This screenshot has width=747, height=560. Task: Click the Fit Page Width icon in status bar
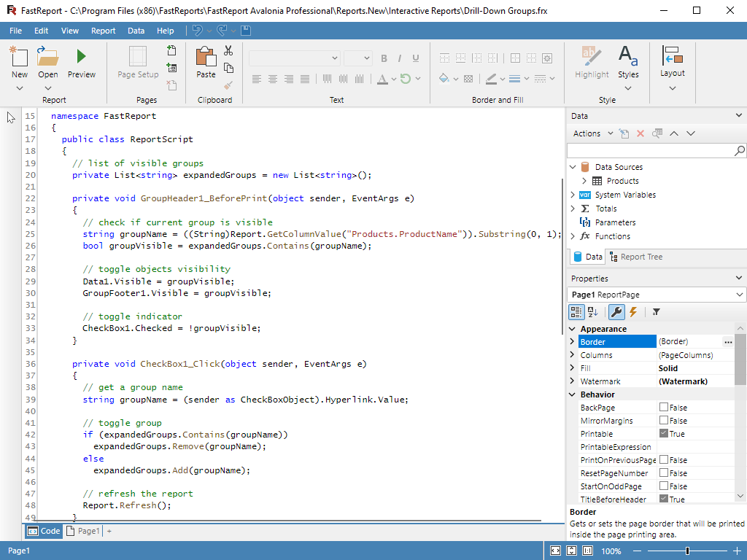(x=555, y=551)
